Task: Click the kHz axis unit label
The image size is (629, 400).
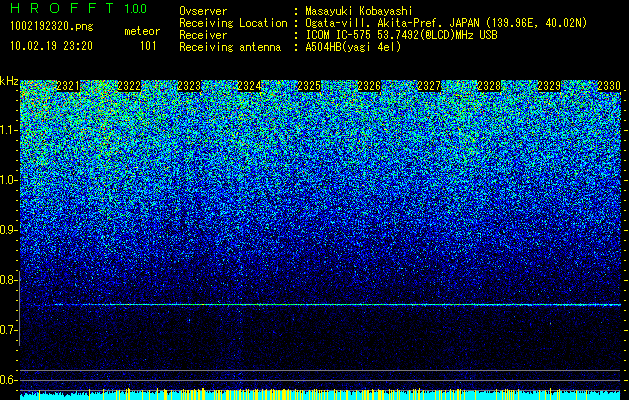Action: [9, 81]
